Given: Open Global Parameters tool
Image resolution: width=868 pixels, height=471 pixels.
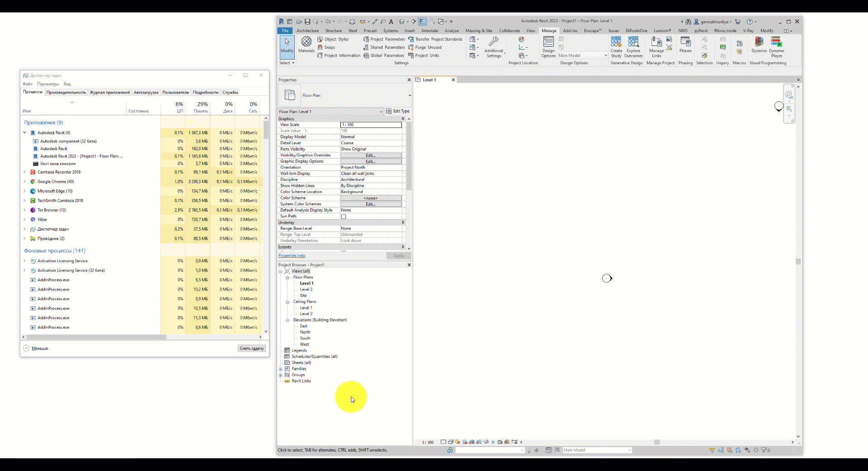Looking at the screenshot, I should [384, 56].
